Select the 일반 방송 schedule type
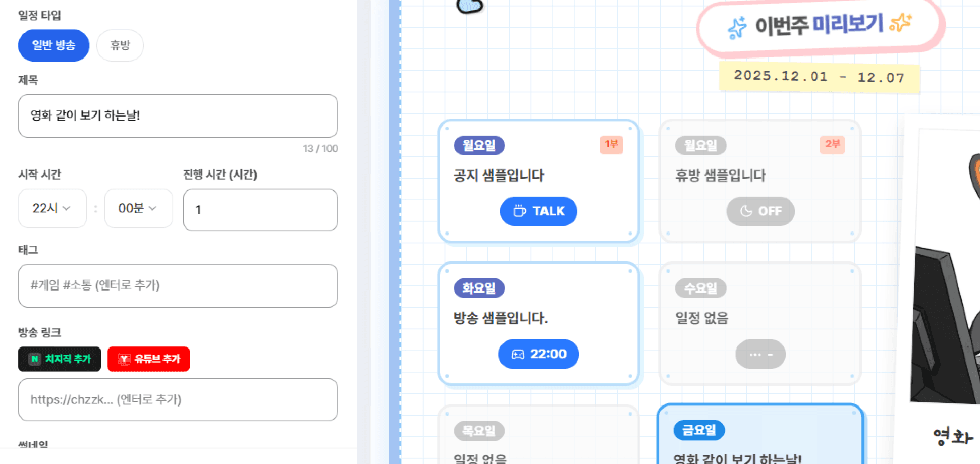 [53, 45]
